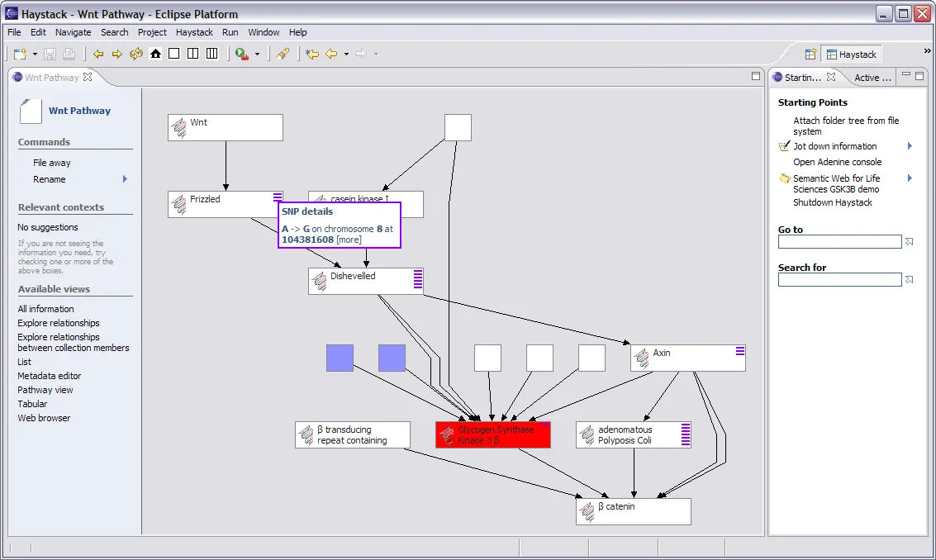
Task: Click the go icon beside Search for field
Action: 910,280
